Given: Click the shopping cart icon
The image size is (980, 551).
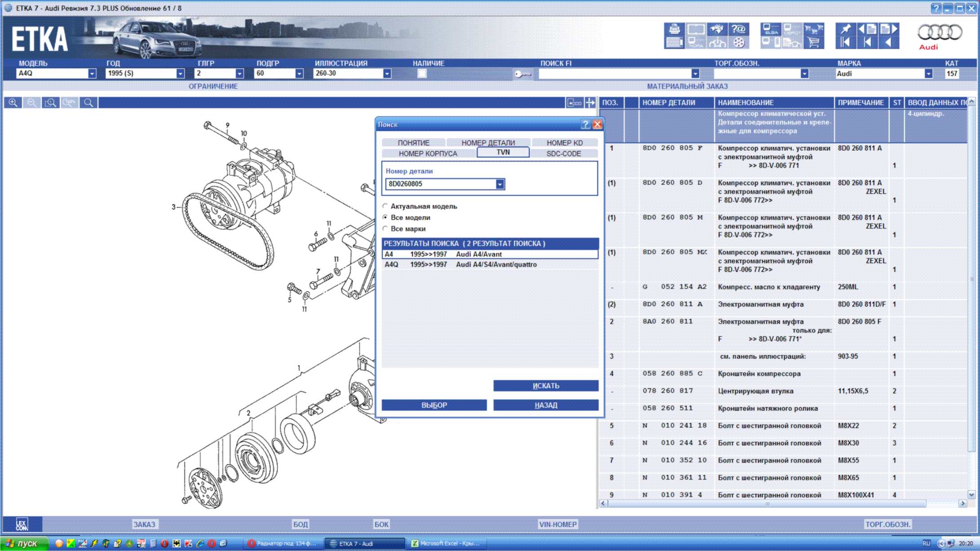Looking at the screenshot, I should [813, 43].
